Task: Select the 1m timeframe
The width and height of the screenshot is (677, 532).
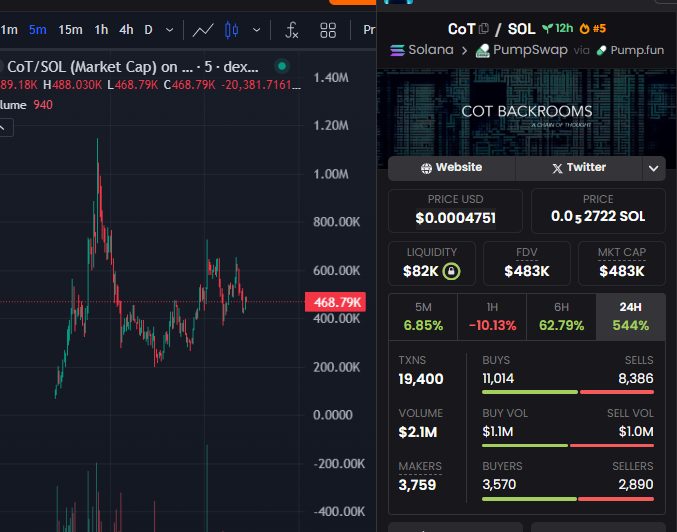Action: 9,30
